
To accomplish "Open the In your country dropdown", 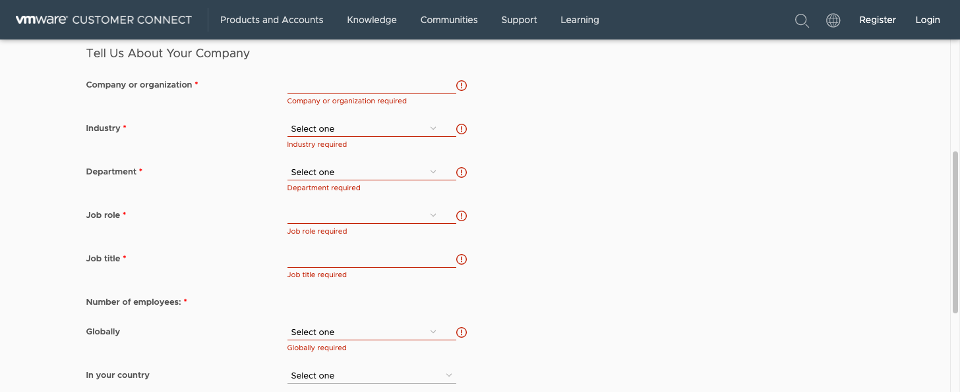I will point(371,376).
